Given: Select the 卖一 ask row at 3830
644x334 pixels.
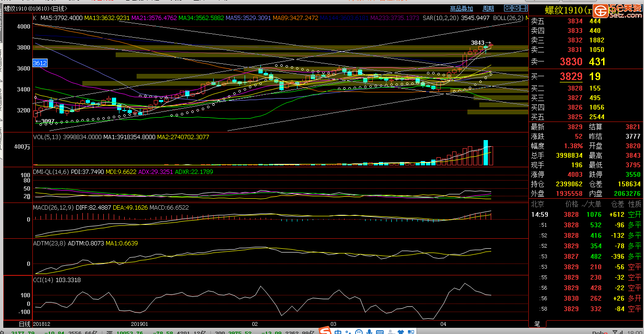Looking at the screenshot, I should 585,61.
